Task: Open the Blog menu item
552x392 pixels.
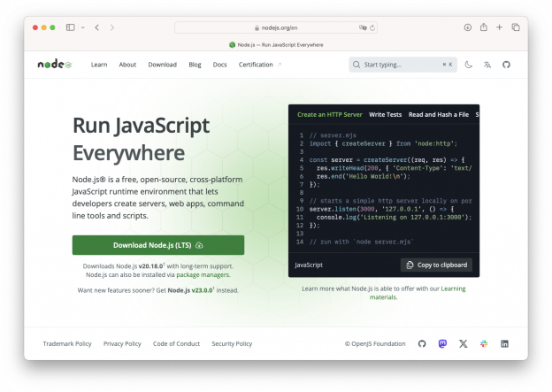Action: click(195, 65)
